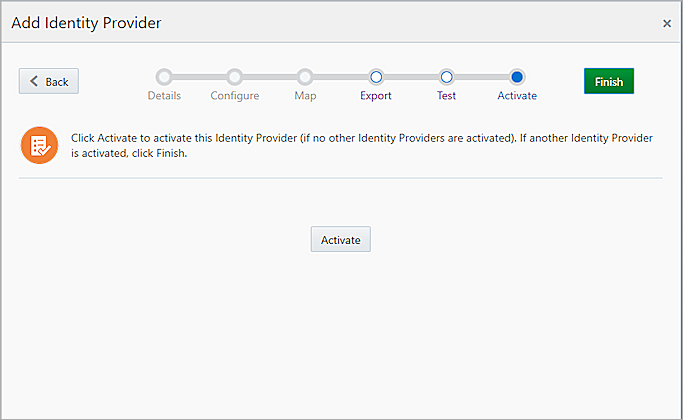Click the progress line between Export and Test
The width and height of the screenshot is (683, 420).
[x=411, y=77]
